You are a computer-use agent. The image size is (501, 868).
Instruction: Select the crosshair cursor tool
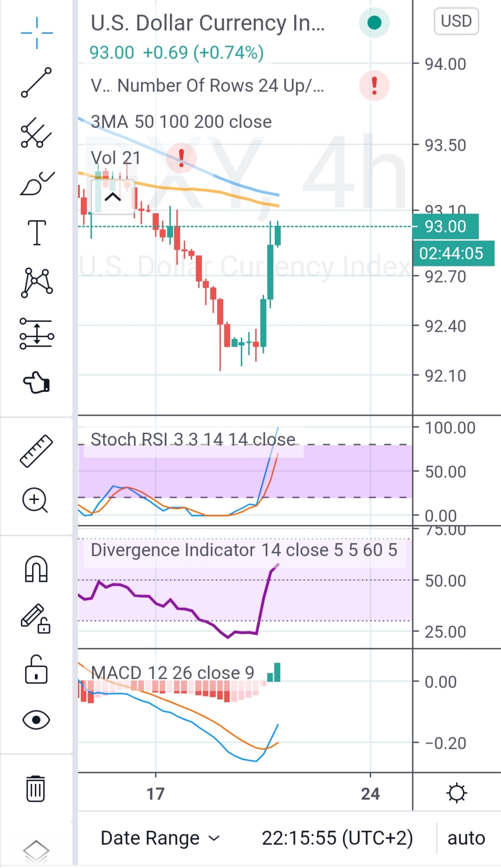(37, 33)
